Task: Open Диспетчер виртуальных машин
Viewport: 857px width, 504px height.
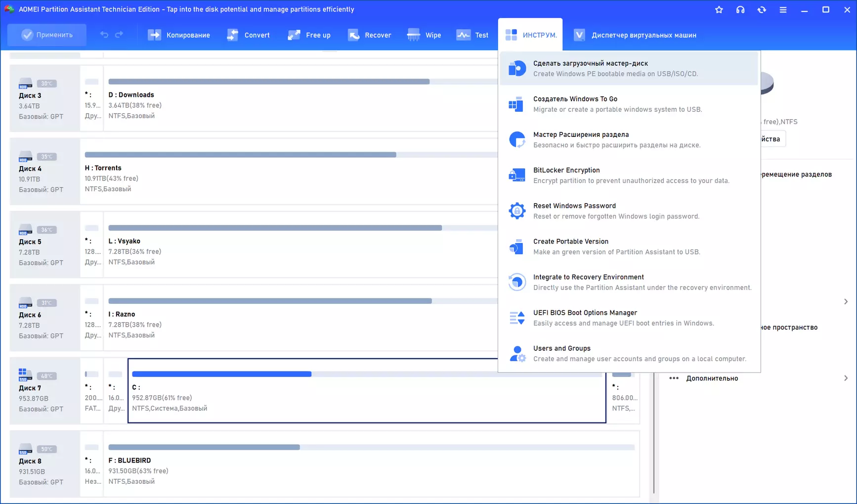Action: [635, 35]
